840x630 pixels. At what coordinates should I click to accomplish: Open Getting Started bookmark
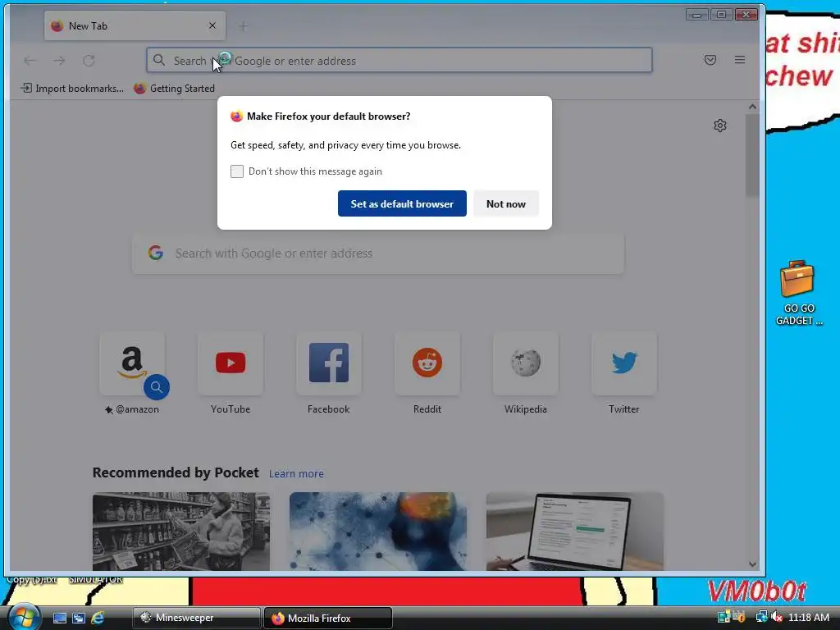[175, 89]
